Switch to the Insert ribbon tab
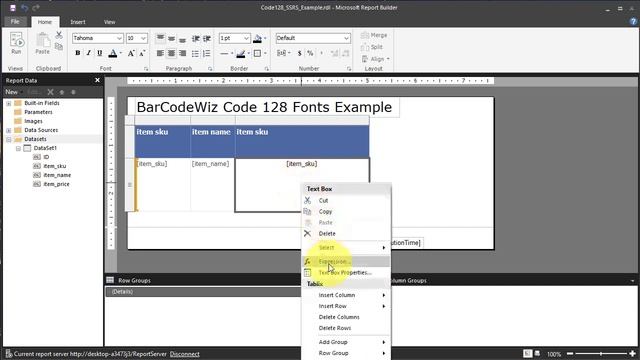Image resolution: width=640 pixels, height=360 pixels. point(78,22)
